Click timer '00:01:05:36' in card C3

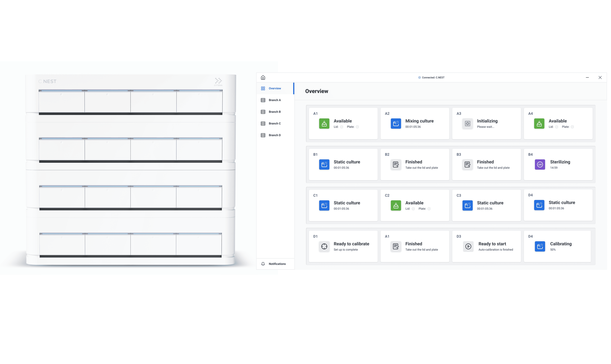tap(485, 209)
